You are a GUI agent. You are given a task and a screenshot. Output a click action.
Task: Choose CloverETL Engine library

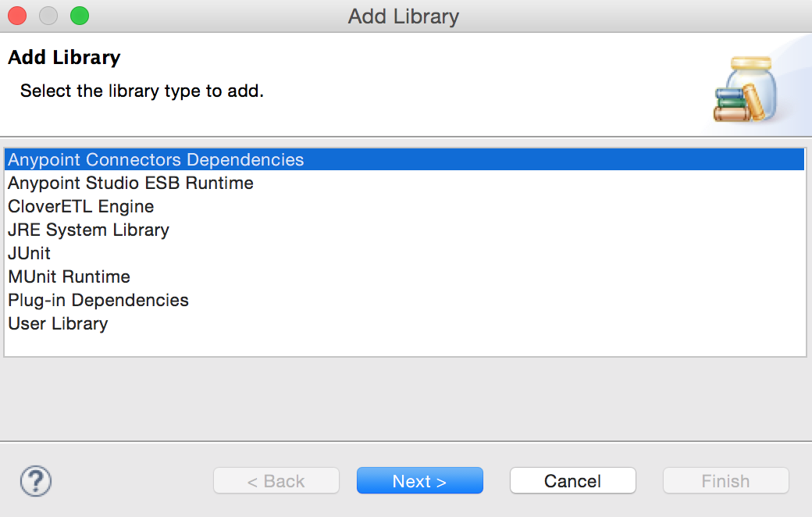pyautogui.click(x=80, y=206)
